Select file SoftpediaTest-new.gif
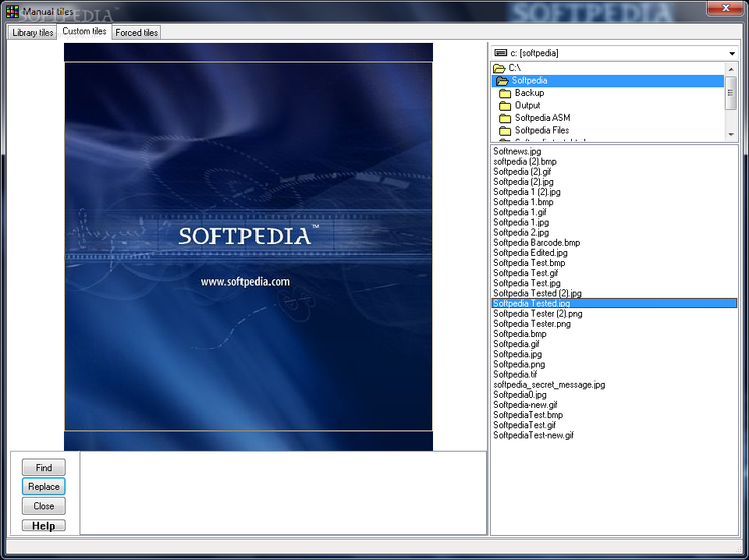 pyautogui.click(x=533, y=435)
